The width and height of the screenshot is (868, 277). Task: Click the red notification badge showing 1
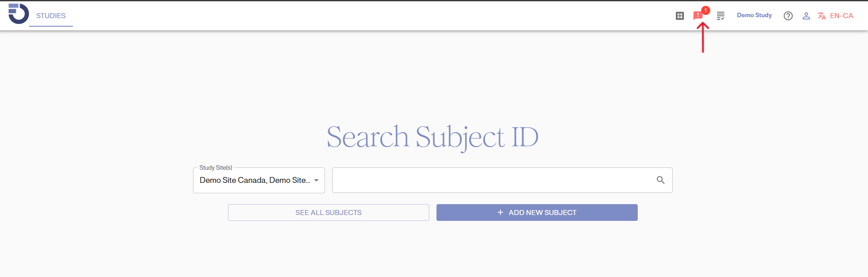(x=705, y=10)
